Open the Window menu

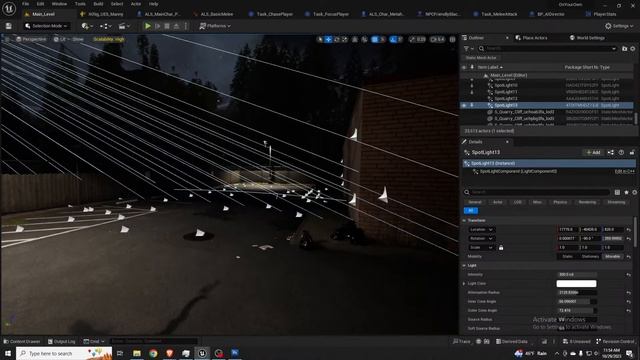click(x=59, y=4)
